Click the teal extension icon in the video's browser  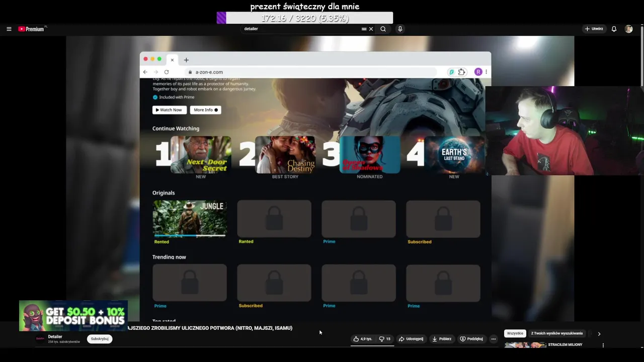pyautogui.click(x=451, y=72)
